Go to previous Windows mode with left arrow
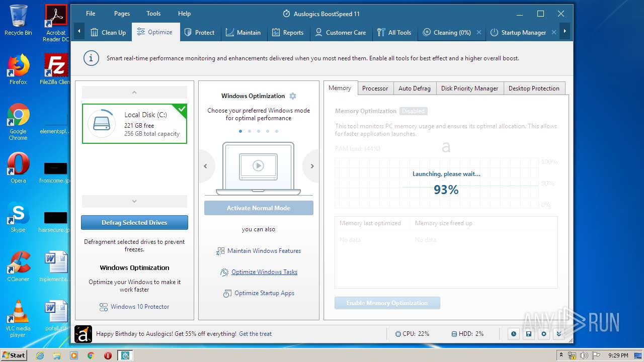This screenshot has height=362, width=644. [206, 166]
